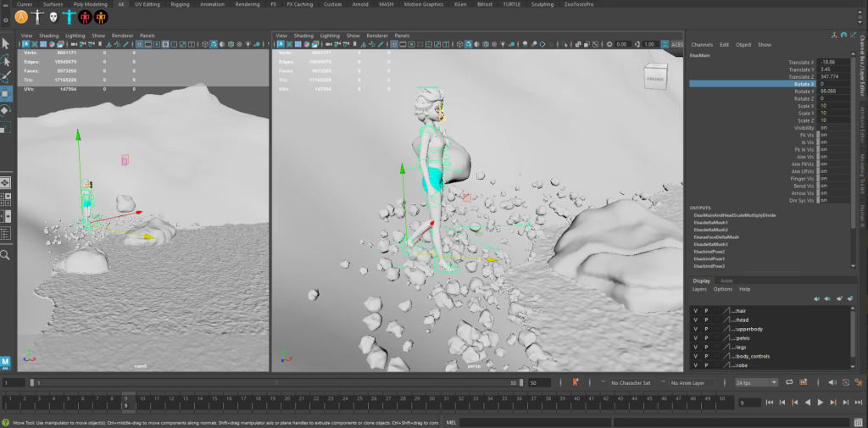Toggle the loop playback icon
The width and height of the screenshot is (868, 428).
coord(790,383)
